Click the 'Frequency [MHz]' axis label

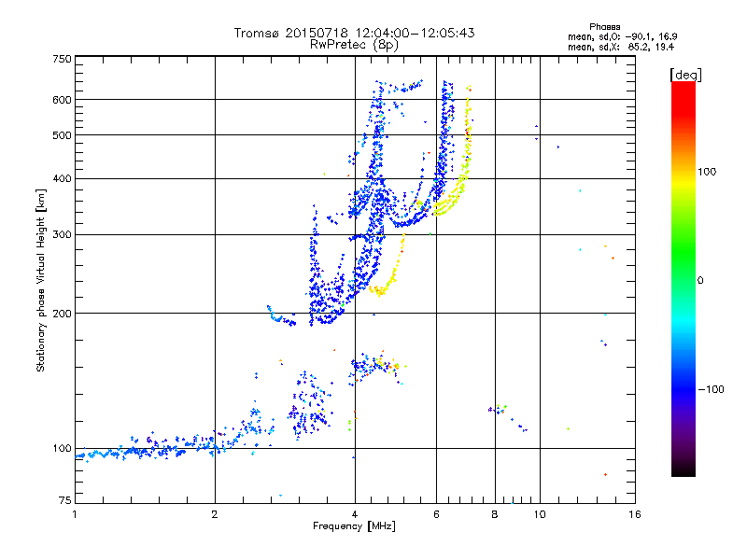pos(354,526)
